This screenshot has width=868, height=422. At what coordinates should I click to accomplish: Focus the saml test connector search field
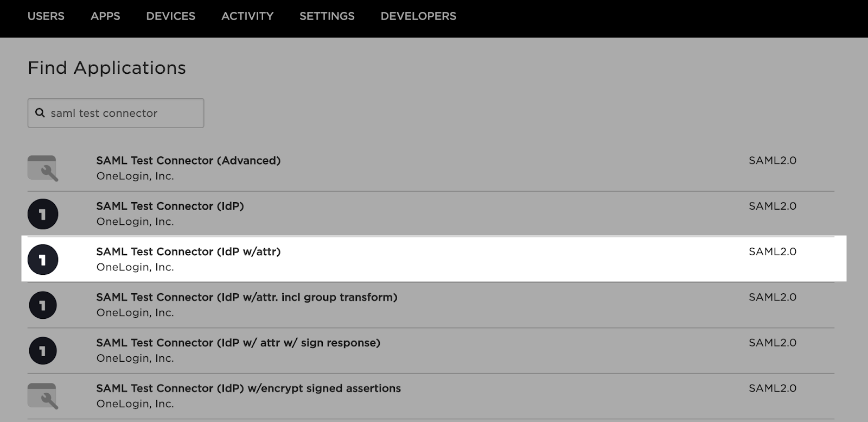(x=124, y=113)
